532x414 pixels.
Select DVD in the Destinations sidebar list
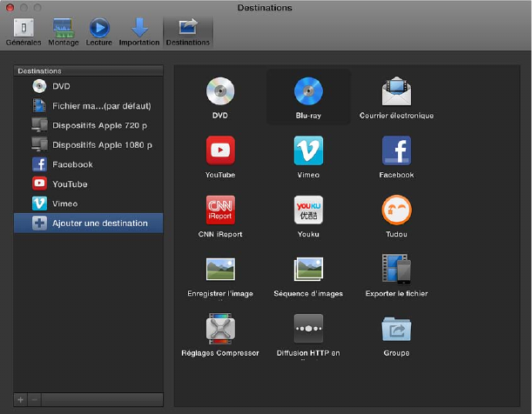(x=88, y=86)
